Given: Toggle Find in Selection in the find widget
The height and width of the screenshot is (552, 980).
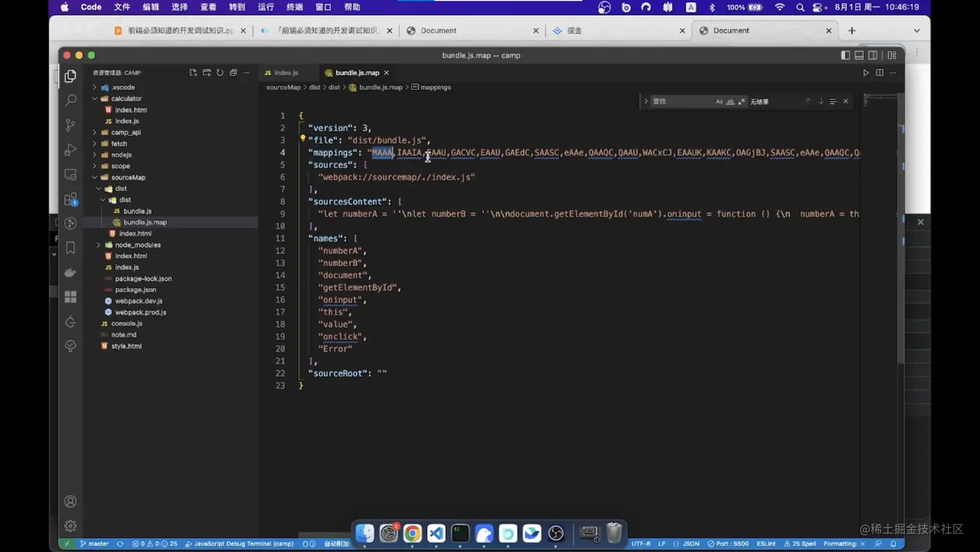Looking at the screenshot, I should (833, 101).
